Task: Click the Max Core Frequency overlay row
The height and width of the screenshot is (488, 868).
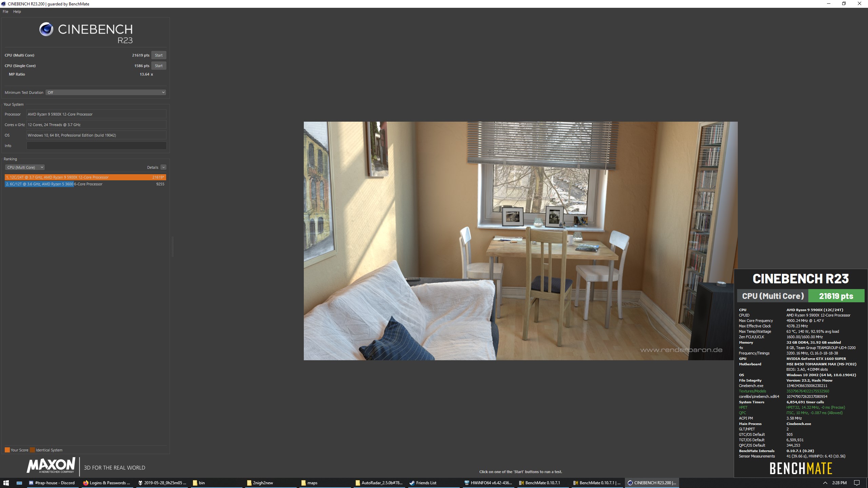Action: 801,321
